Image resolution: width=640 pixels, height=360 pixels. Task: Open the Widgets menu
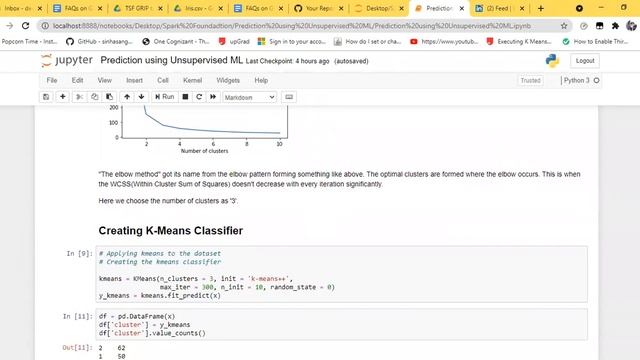pos(228,80)
